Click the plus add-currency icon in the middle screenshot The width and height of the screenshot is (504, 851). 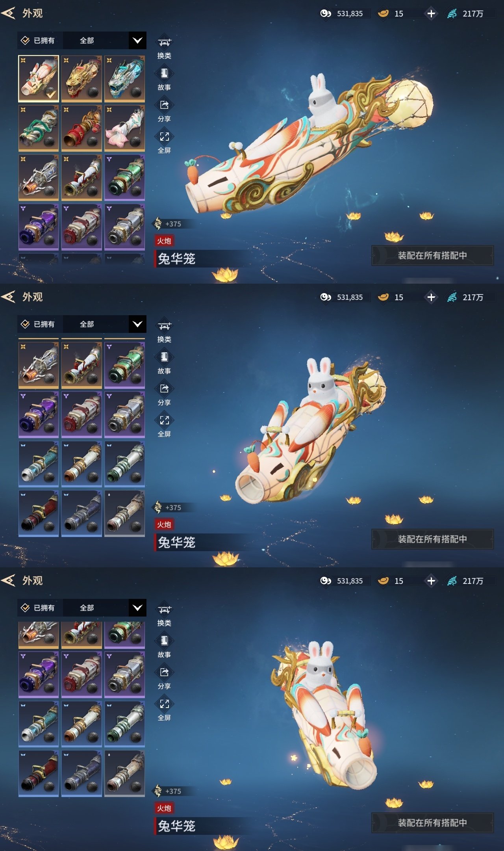[431, 297]
